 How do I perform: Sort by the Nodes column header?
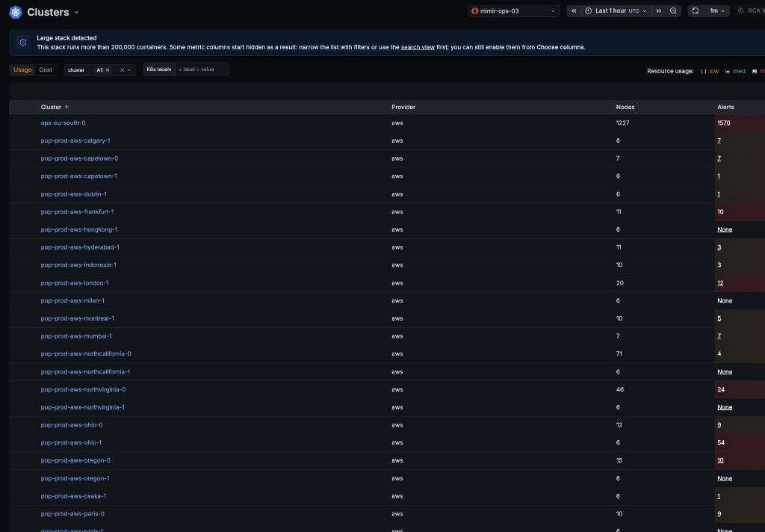tap(625, 107)
